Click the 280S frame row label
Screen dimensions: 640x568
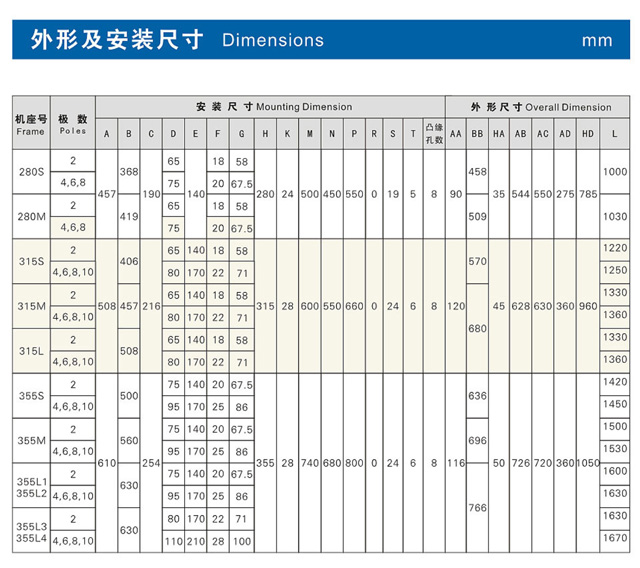(x=30, y=172)
